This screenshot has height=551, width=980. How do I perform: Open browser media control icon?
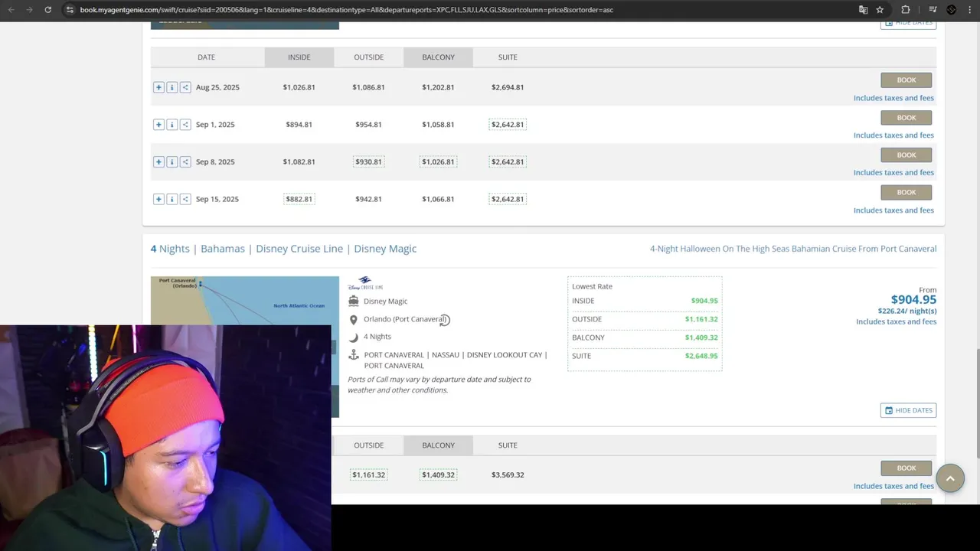[x=933, y=10]
